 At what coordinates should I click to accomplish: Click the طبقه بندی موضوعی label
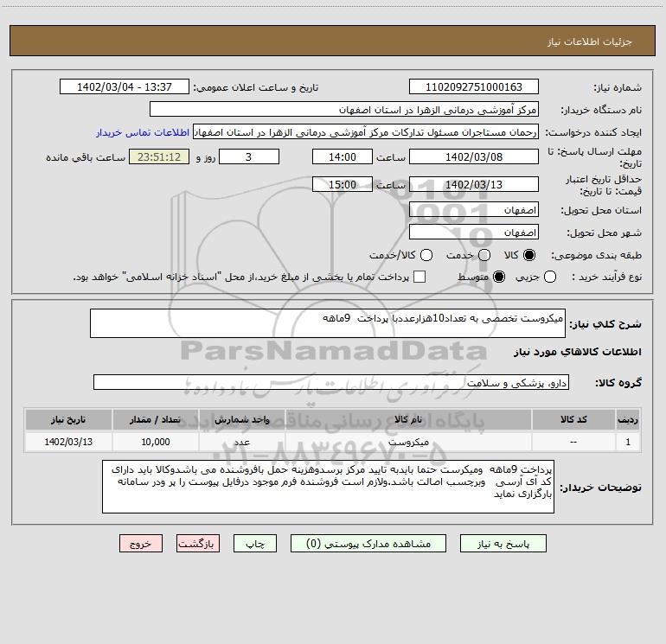tap(596, 255)
